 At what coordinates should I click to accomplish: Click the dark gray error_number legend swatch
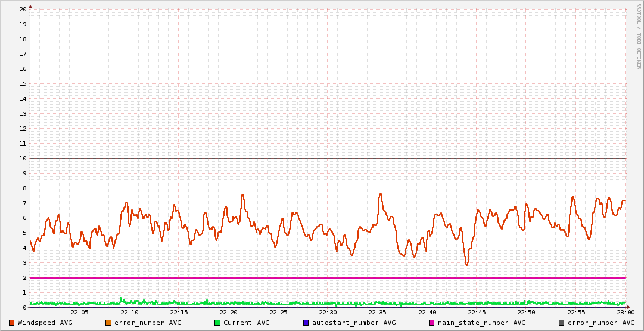click(562, 323)
